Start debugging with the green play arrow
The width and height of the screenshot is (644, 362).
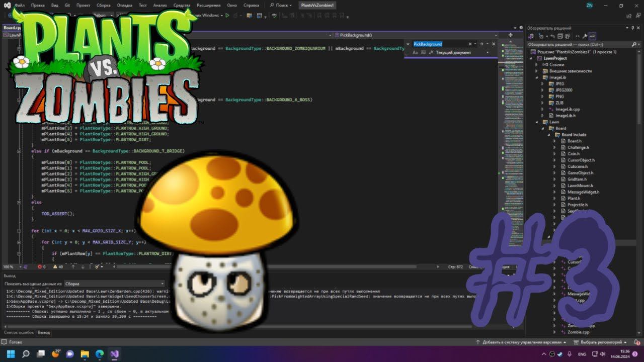(x=227, y=15)
